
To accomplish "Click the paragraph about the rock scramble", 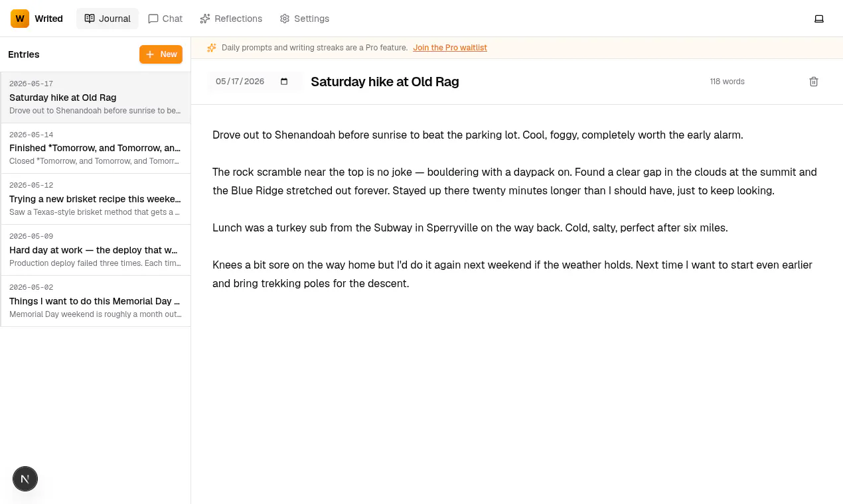I will [x=514, y=181].
